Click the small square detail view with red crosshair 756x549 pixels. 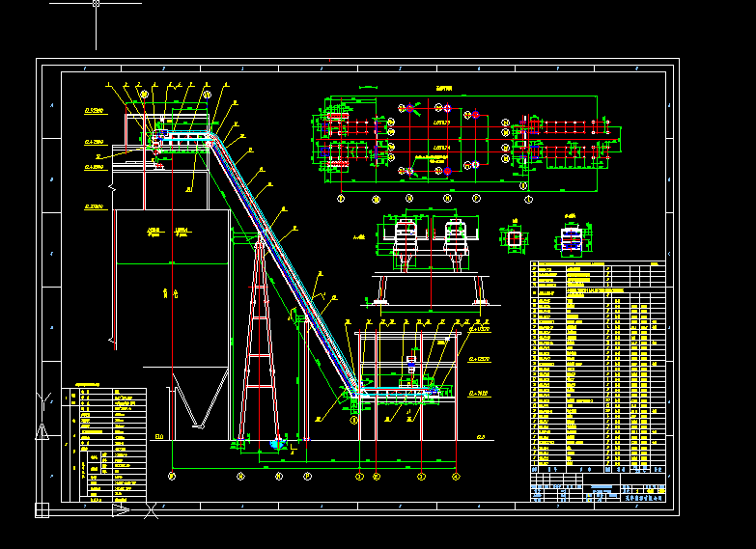tap(514, 237)
